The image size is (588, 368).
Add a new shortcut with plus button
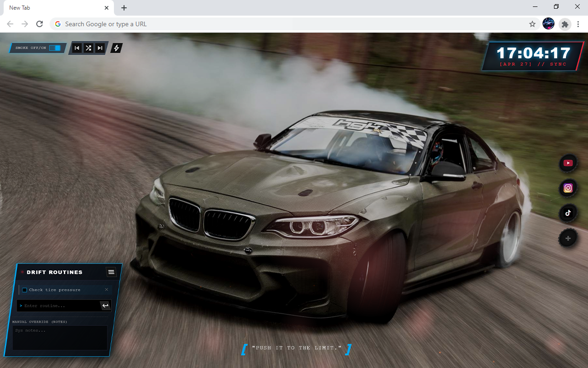point(568,238)
